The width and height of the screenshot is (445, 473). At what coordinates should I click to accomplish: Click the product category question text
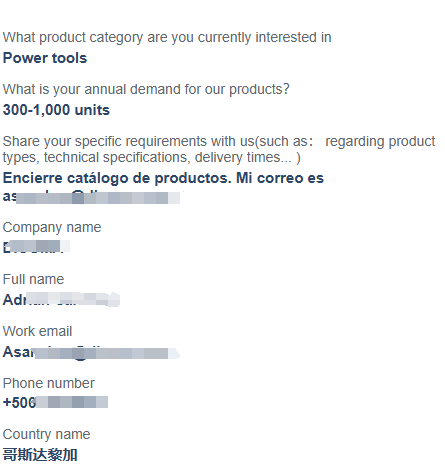167,38
